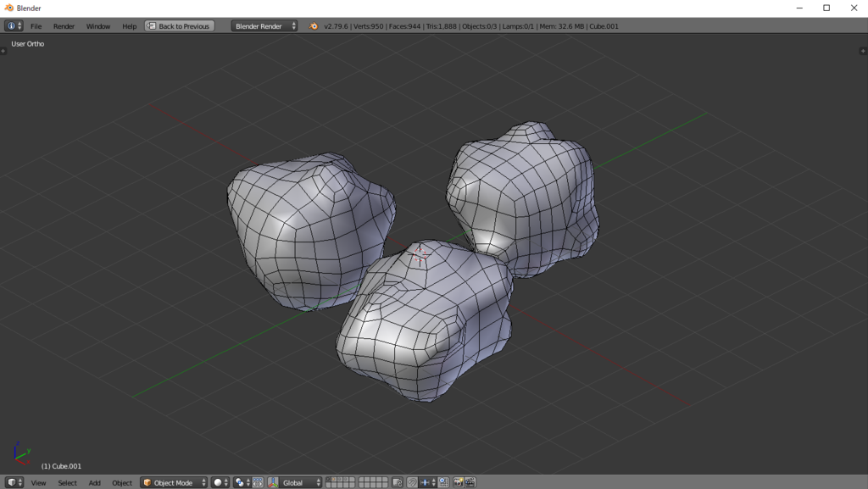Viewport: 868px width, 489px height.
Task: Expand the properties region plus on viewport edge
Action: [x=863, y=51]
